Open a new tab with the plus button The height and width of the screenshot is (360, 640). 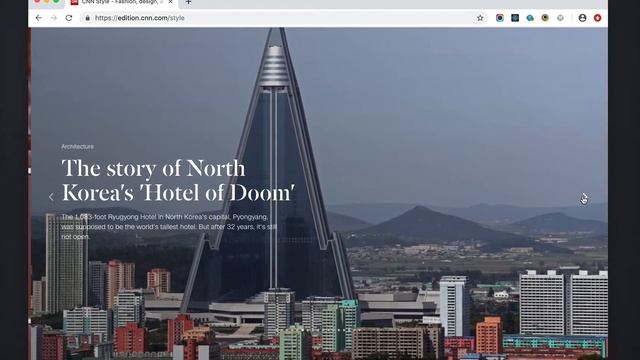pos(188,2)
